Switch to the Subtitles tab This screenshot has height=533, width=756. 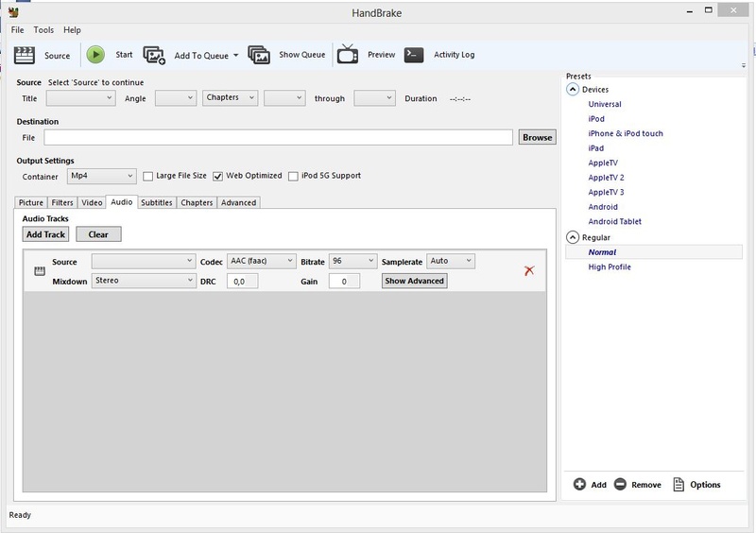[x=156, y=202]
